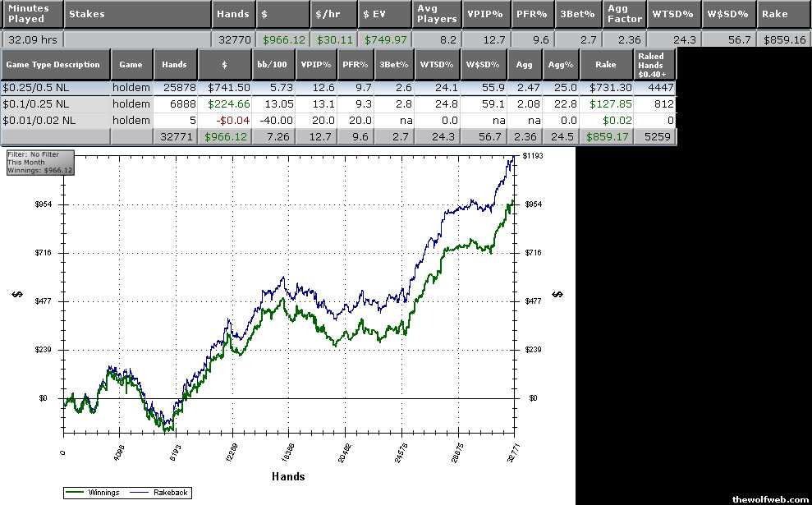This screenshot has width=812, height=505.
Task: Click the Agg Factor column header
Action: pos(624,14)
